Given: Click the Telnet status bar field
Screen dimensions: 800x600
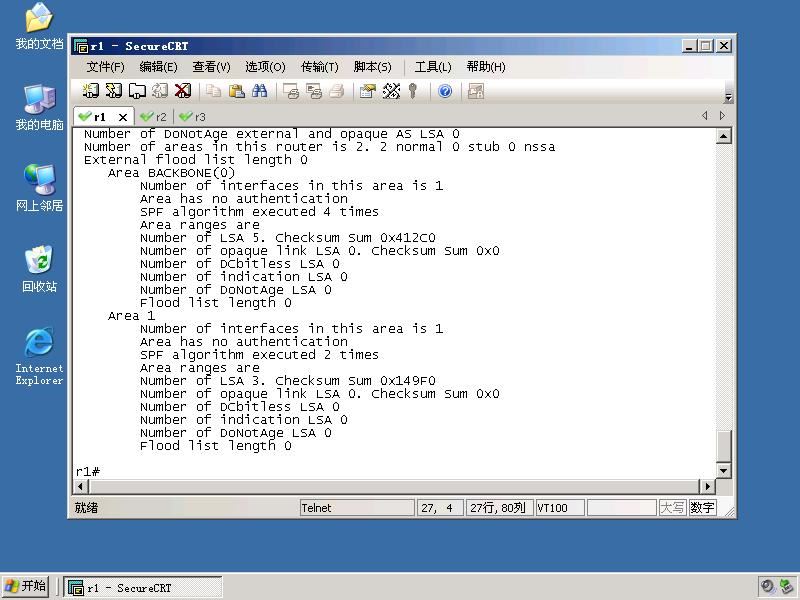Looking at the screenshot, I should tap(357, 508).
